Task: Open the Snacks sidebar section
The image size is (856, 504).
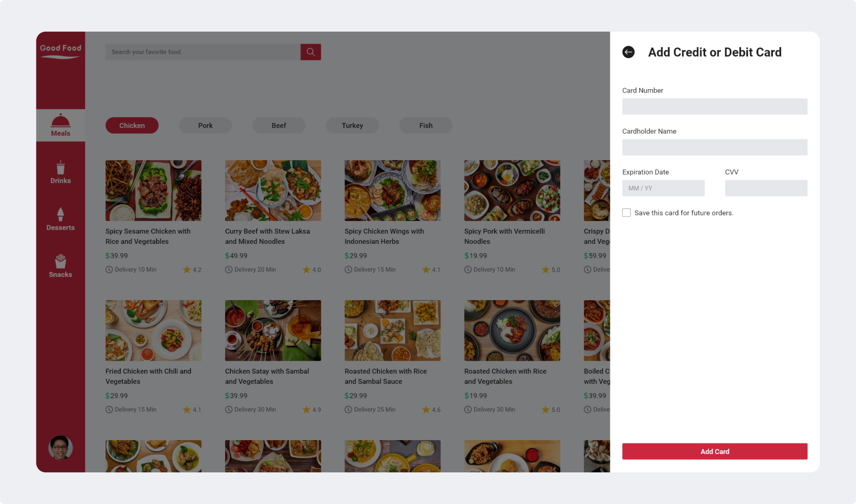Action: 60,266
